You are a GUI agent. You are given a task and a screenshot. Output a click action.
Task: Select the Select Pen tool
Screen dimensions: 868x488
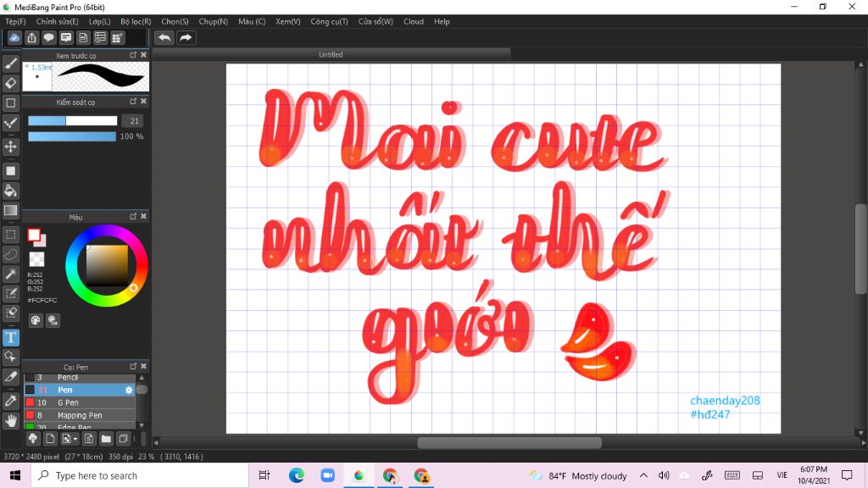coord(10,293)
